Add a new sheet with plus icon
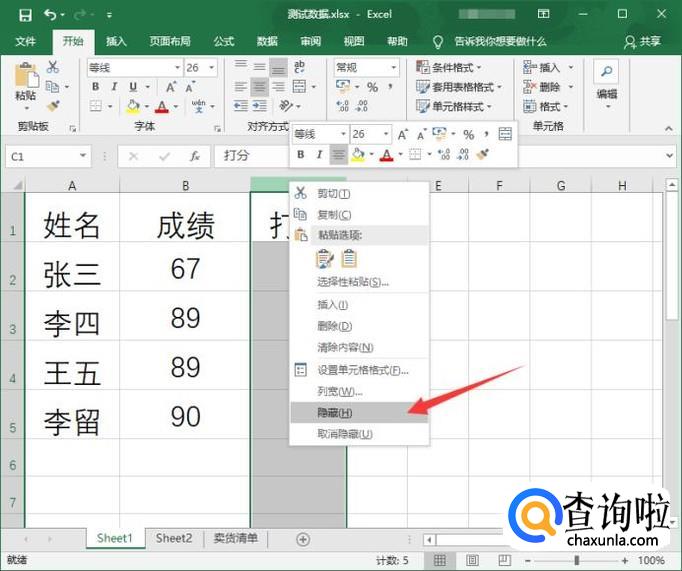The height and width of the screenshot is (571, 682). (x=303, y=539)
